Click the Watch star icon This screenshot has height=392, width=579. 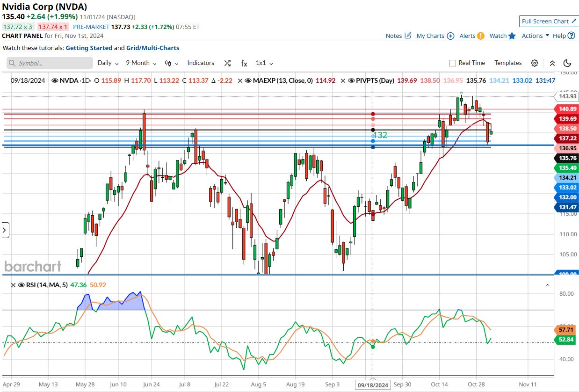512,36
